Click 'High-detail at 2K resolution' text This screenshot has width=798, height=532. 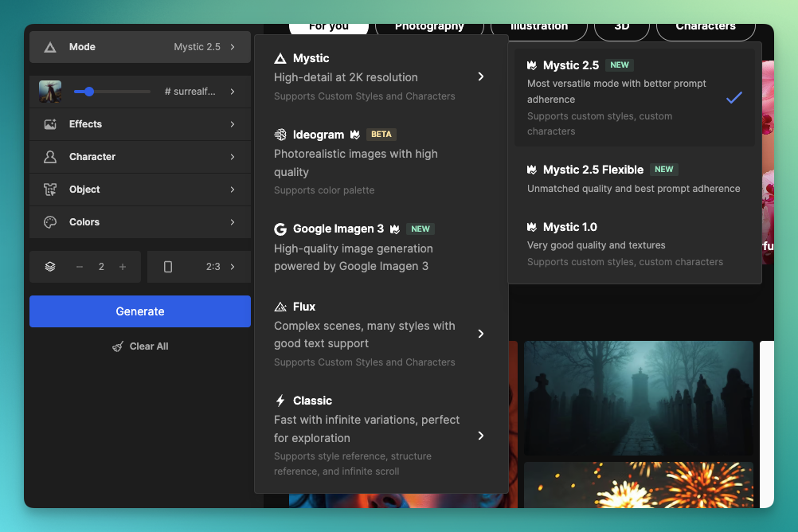pyautogui.click(x=346, y=77)
